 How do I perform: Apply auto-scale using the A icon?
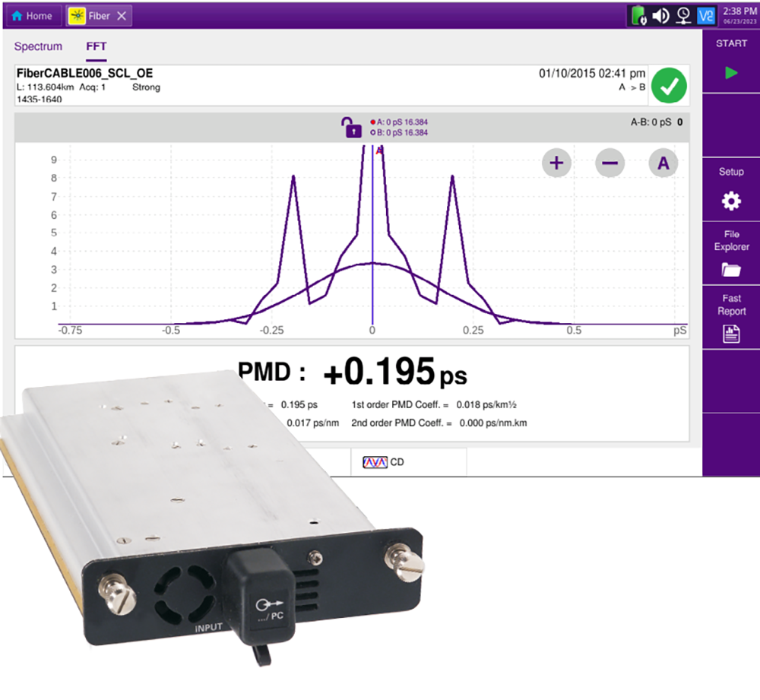click(661, 163)
